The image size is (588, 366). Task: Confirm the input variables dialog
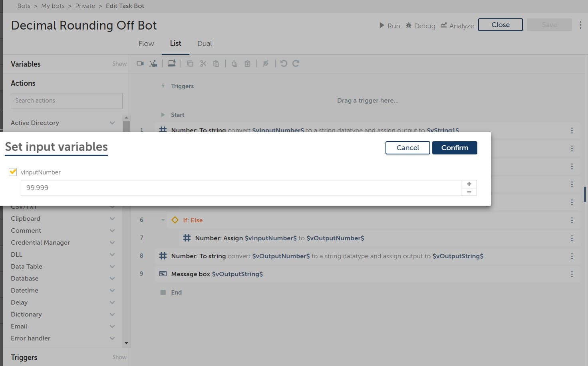click(455, 148)
